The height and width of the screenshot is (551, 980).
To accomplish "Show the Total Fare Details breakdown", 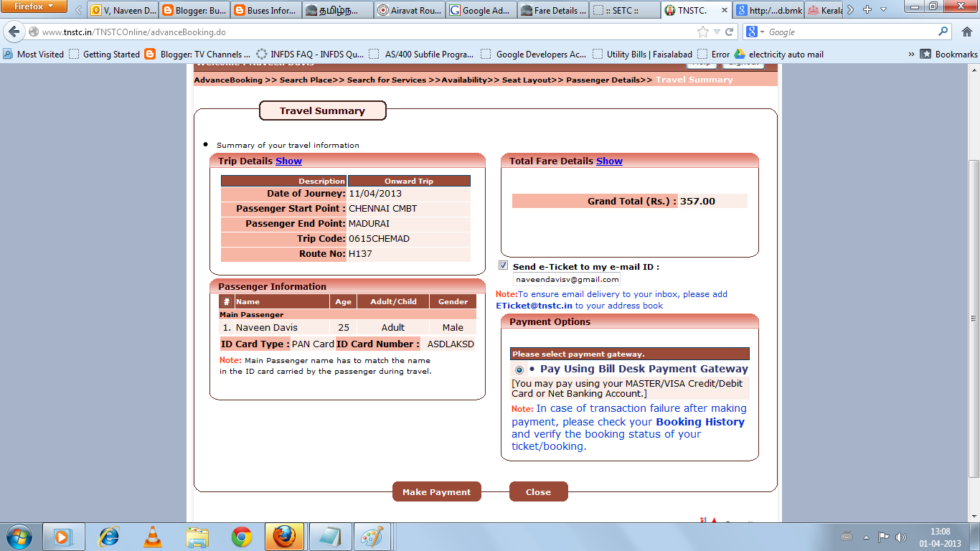I will click(x=609, y=161).
